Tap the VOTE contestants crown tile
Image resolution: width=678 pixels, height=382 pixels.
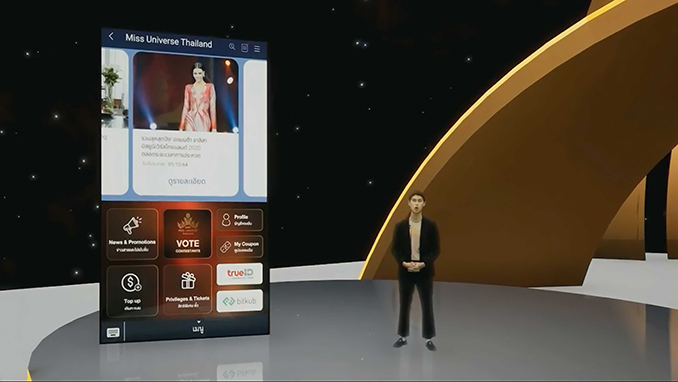click(188, 234)
